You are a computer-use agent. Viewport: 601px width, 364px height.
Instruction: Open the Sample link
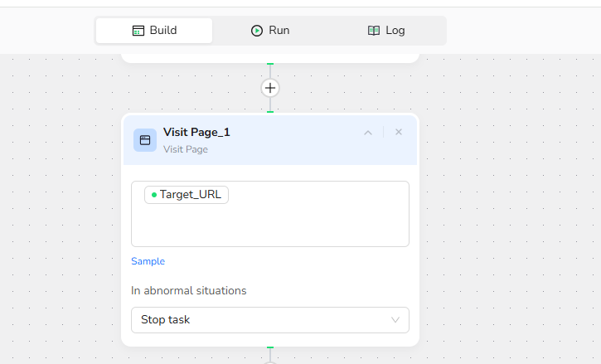coord(148,261)
